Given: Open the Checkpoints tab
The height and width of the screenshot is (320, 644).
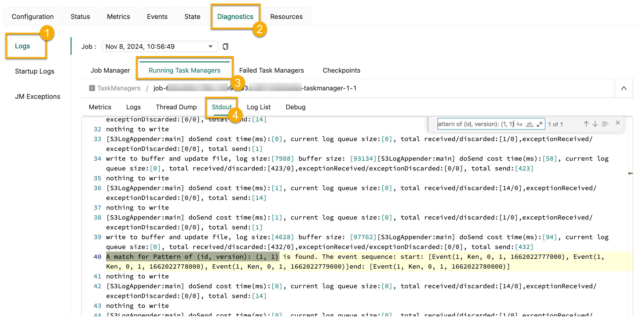Looking at the screenshot, I should click(341, 71).
